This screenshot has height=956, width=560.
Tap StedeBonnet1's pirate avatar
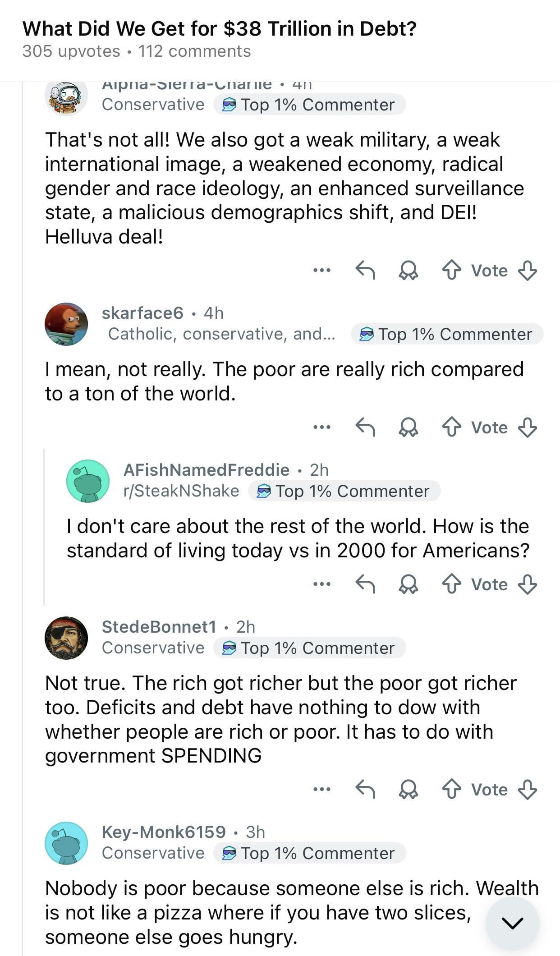[x=66, y=638]
